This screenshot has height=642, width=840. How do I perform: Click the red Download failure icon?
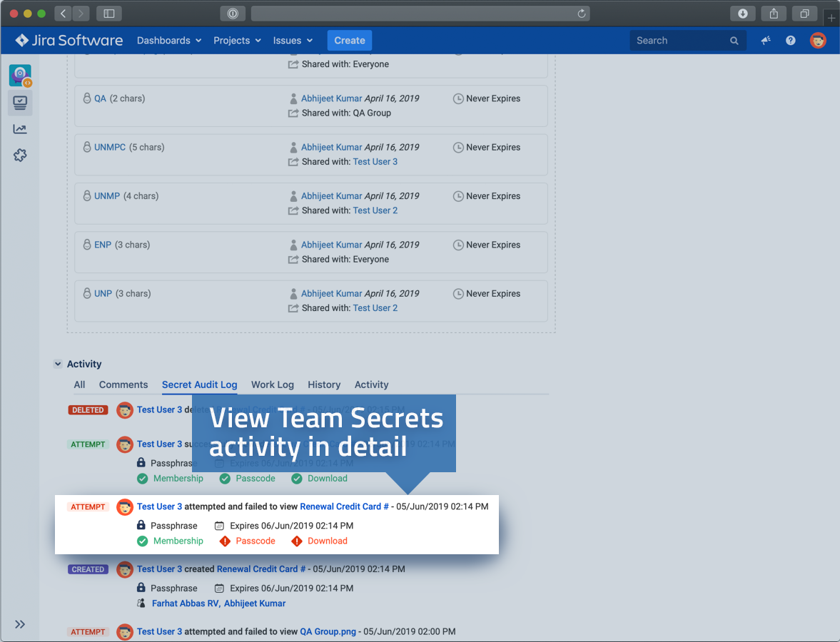(297, 541)
